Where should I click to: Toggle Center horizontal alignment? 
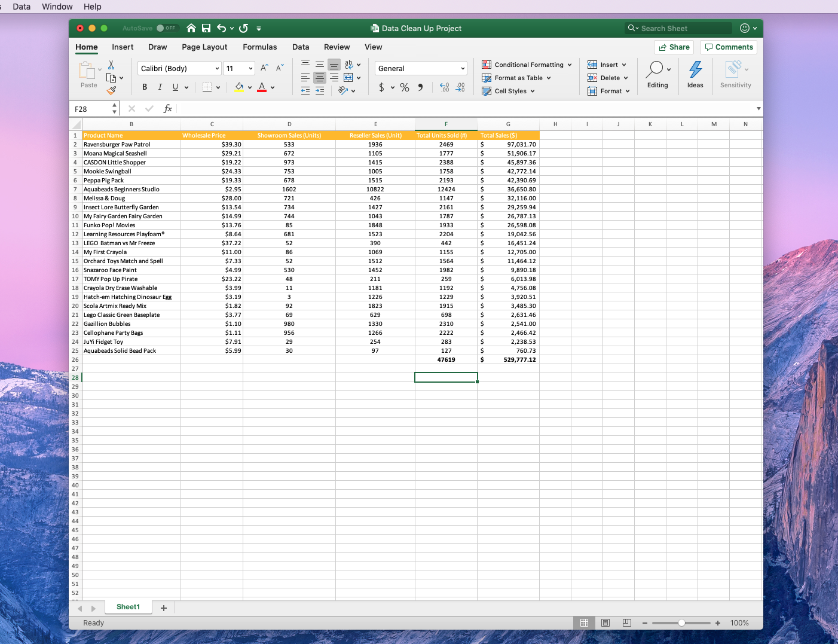pyautogui.click(x=320, y=78)
